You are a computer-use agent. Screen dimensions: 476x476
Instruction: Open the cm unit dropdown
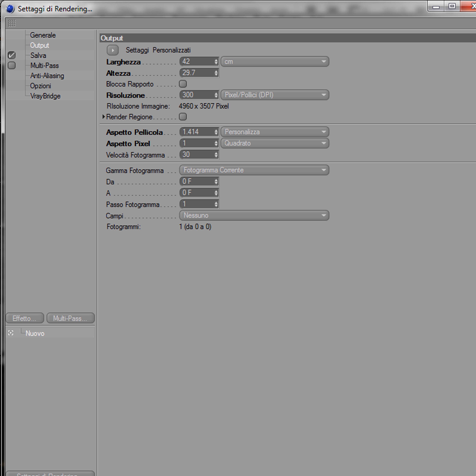click(275, 62)
